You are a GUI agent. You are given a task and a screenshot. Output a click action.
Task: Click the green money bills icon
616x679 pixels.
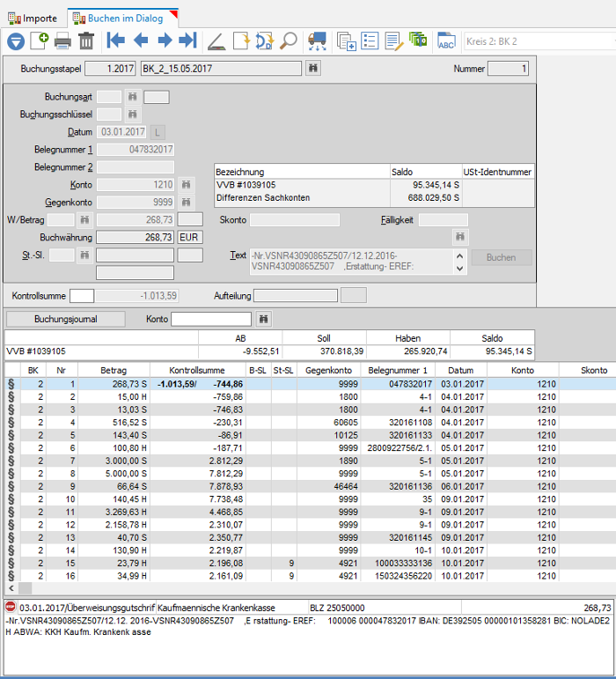click(x=418, y=41)
